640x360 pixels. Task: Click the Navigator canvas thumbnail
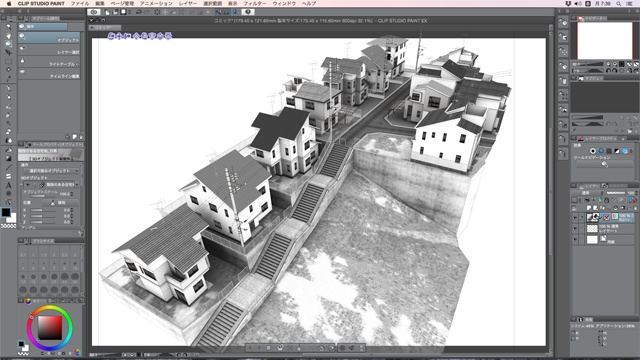click(605, 40)
